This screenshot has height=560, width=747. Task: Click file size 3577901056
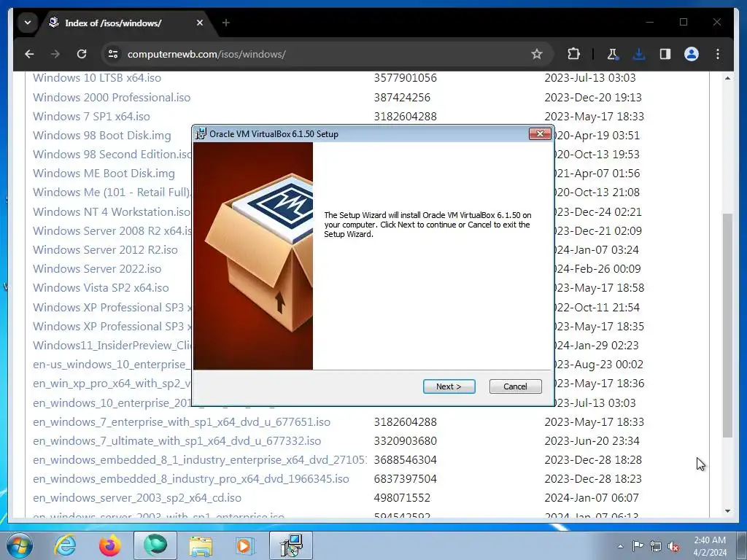405,77
